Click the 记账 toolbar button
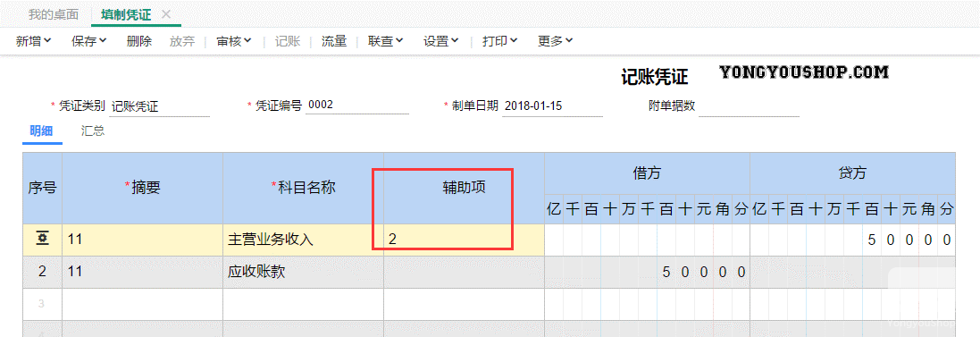The width and height of the screenshot is (980, 337). coord(289,41)
